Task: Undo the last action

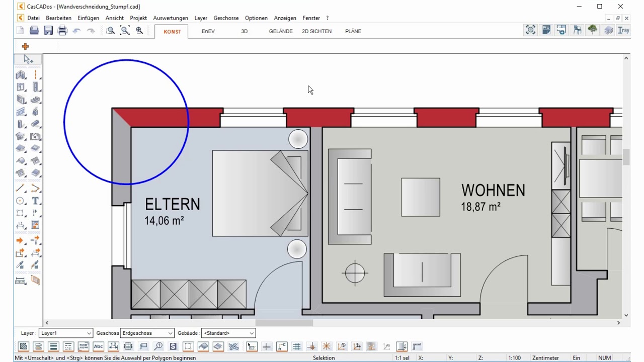Action: click(x=76, y=31)
